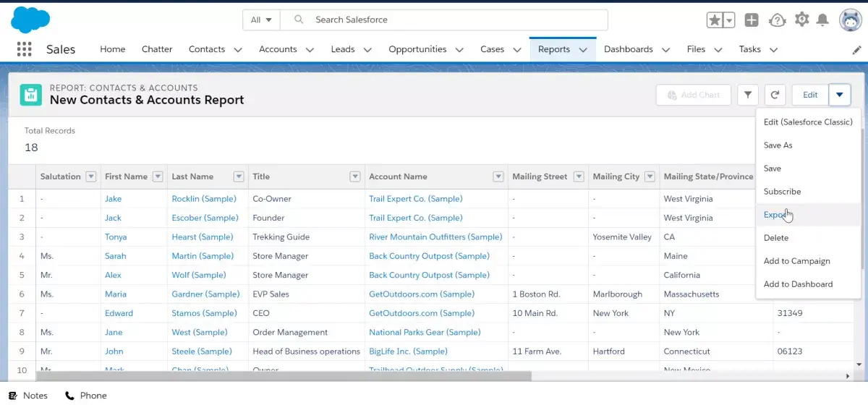Open the Last Name column menu arrow
This screenshot has width=868, height=405.
(x=239, y=176)
